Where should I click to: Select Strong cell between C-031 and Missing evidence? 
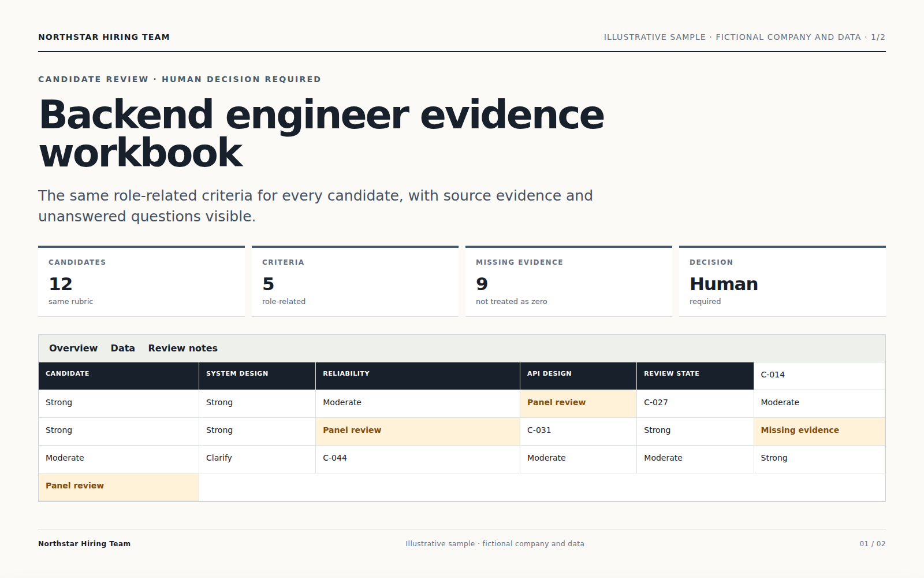(695, 431)
